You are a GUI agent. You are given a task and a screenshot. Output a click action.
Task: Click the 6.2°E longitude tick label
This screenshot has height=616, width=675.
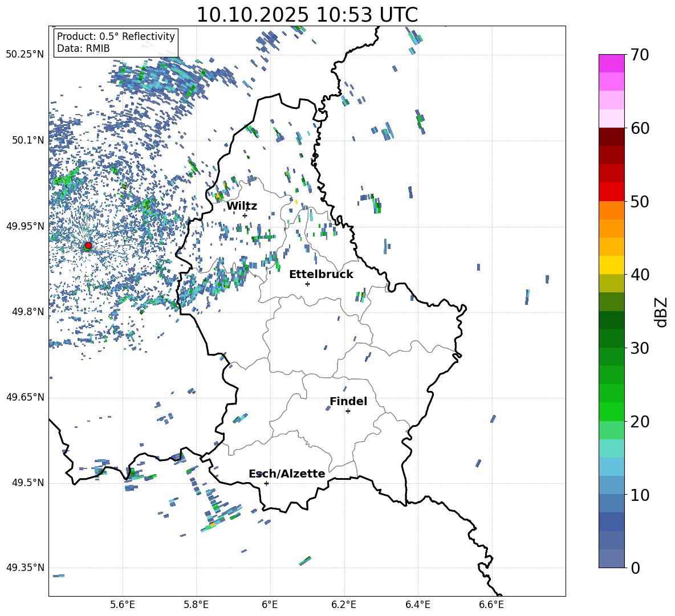[344, 604]
